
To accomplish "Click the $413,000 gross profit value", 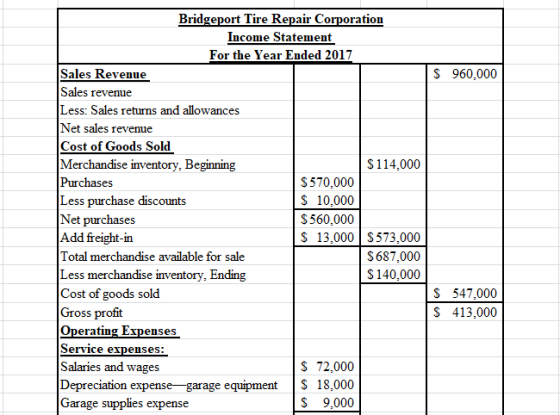I will (465, 312).
